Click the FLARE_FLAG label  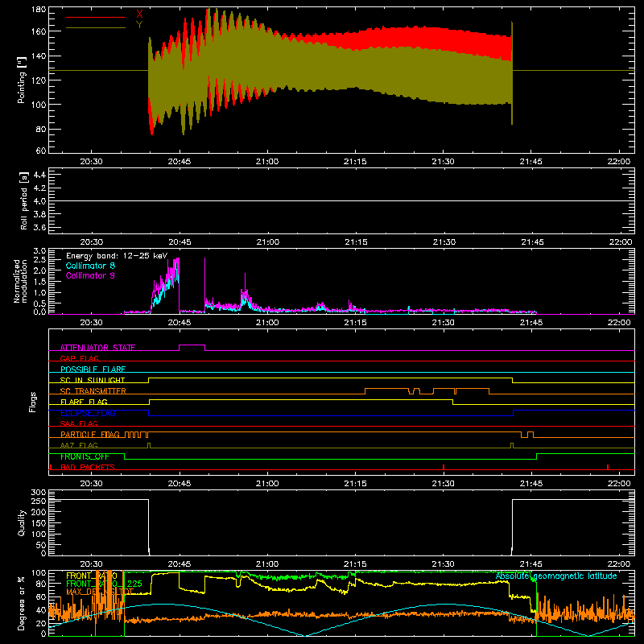84,402
